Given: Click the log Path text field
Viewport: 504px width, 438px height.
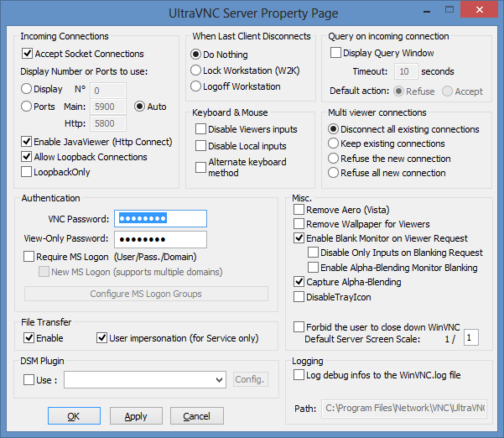Looking at the screenshot, I should click(x=404, y=409).
